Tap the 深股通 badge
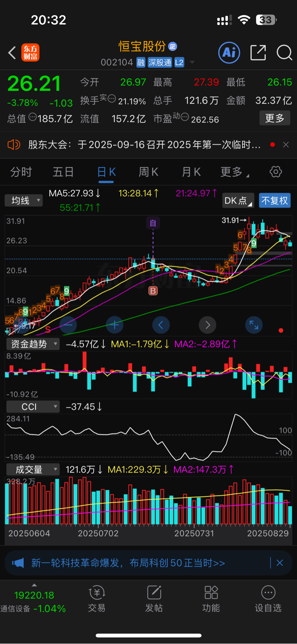This screenshot has width=297, height=644. coord(160,63)
